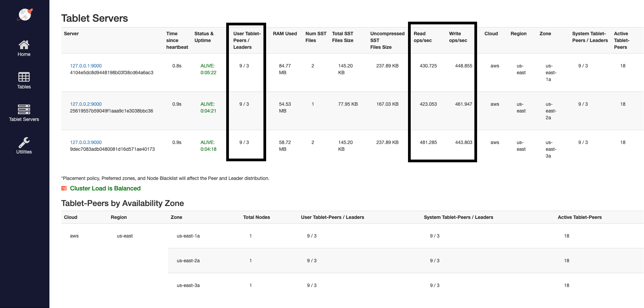This screenshot has height=308, width=644.
Task: Click the Home label in sidebar
Action: (x=24, y=54)
